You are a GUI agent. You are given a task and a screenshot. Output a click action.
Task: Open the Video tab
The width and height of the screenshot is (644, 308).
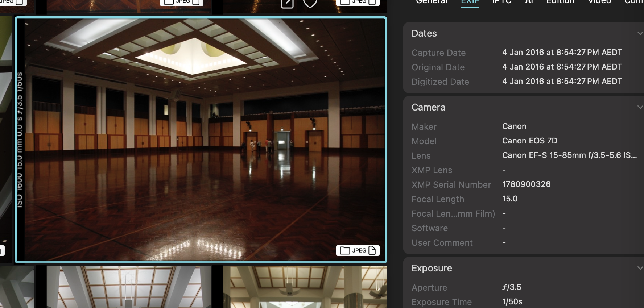599,2
